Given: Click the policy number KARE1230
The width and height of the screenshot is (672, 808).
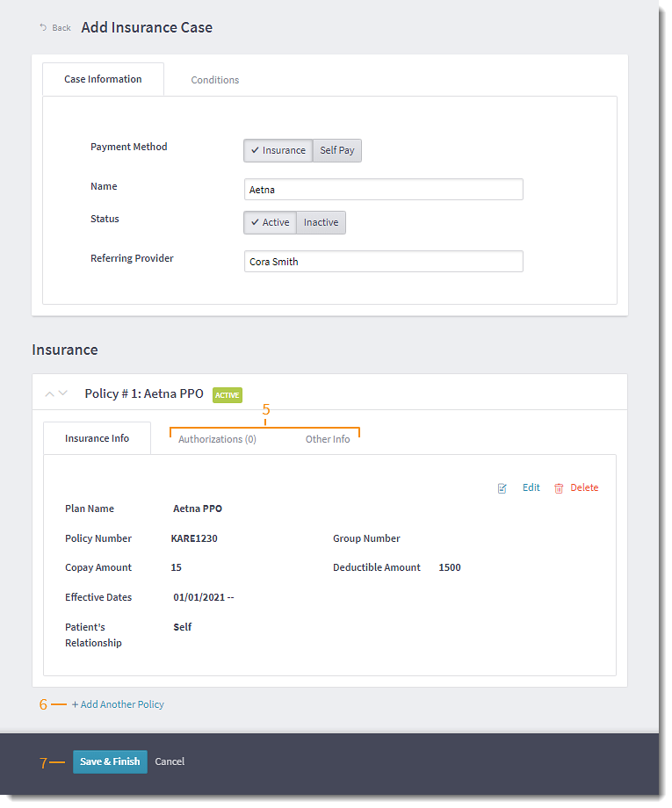Looking at the screenshot, I should tap(194, 539).
